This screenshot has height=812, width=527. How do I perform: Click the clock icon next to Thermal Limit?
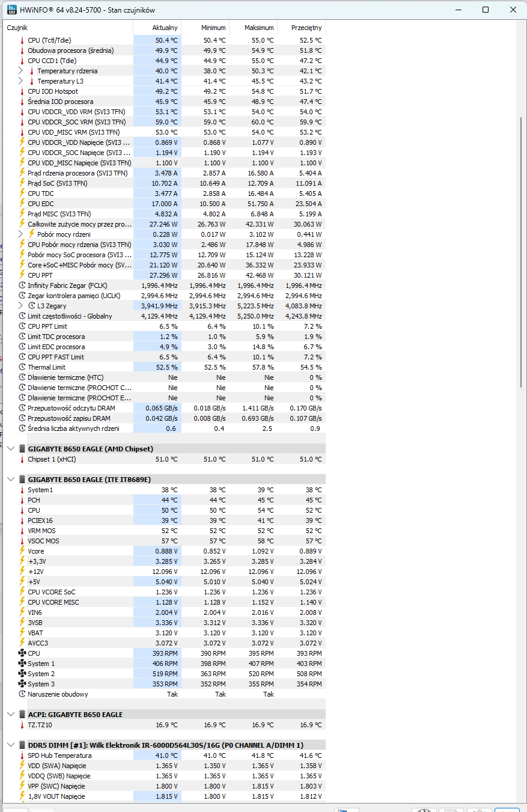pyautogui.click(x=22, y=367)
